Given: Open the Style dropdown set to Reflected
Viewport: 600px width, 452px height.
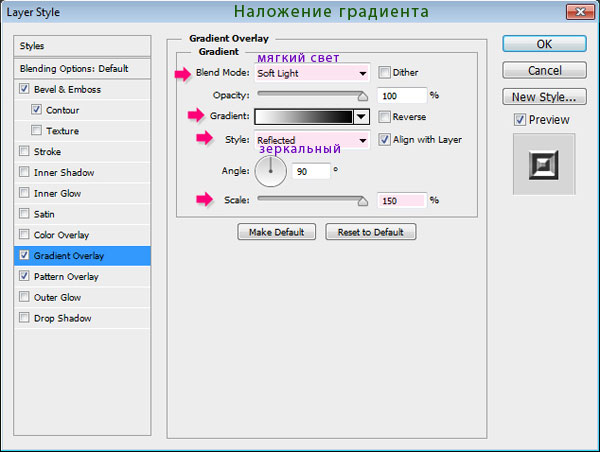Looking at the screenshot, I should [312, 140].
